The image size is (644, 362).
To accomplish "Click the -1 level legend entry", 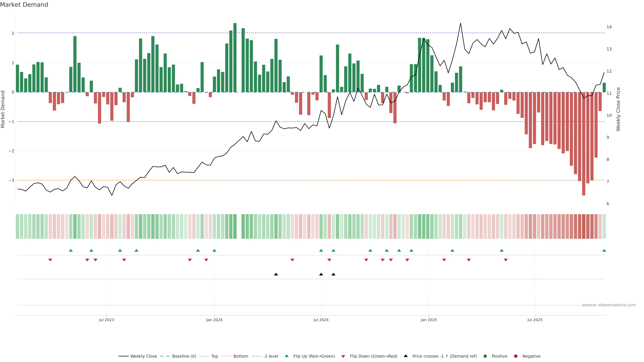I will coord(271,356).
